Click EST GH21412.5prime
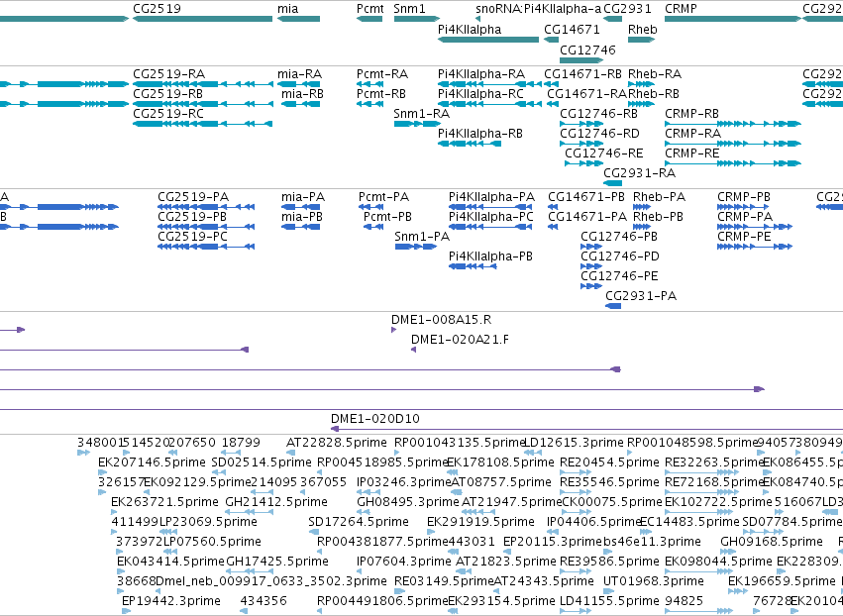This screenshot has width=843, height=616. click(x=249, y=512)
